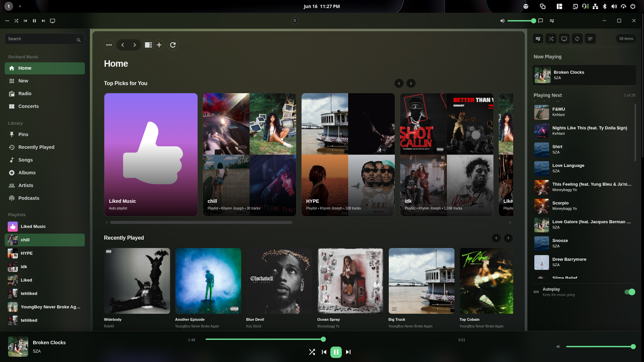Viewport: 644px width, 362px height.
Task: Open Blue Devil album cover
Action: (279, 281)
